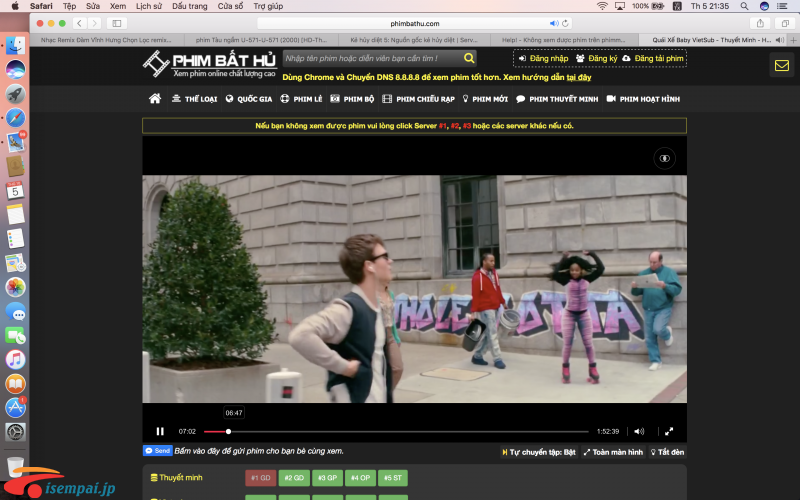
Task: Open the envelope message icon
Action: [782, 65]
